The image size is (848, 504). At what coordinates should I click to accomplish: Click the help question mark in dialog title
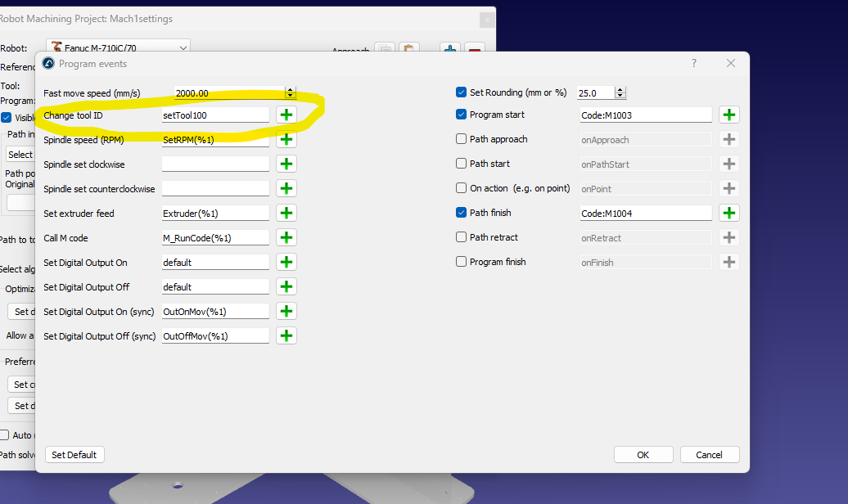pos(694,64)
